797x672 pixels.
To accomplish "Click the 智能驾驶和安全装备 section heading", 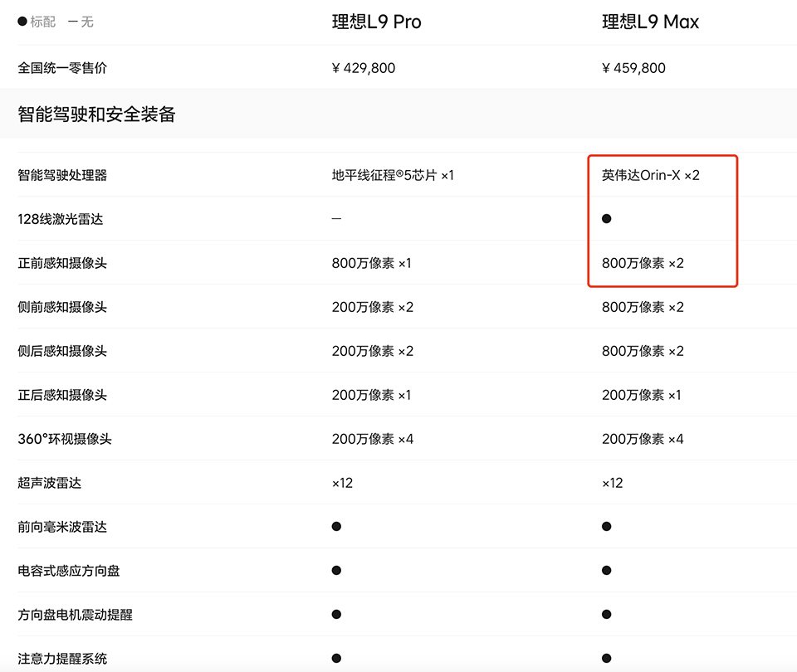I will (96, 114).
